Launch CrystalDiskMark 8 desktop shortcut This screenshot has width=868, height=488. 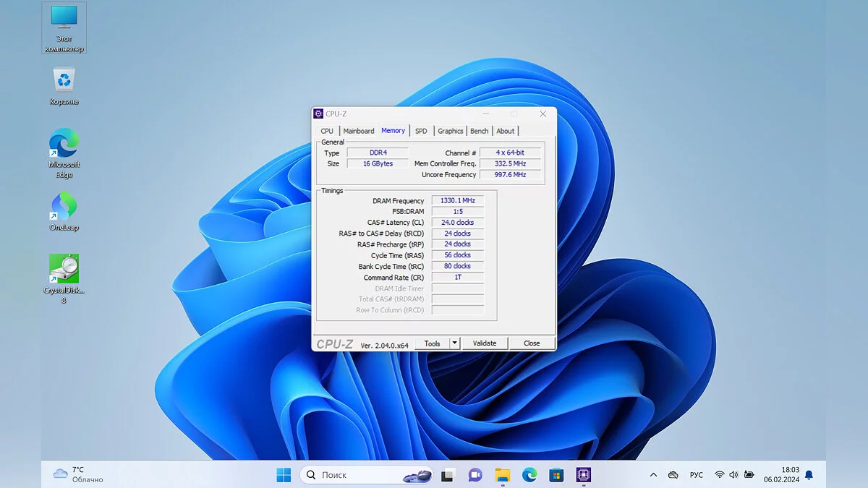[64, 270]
